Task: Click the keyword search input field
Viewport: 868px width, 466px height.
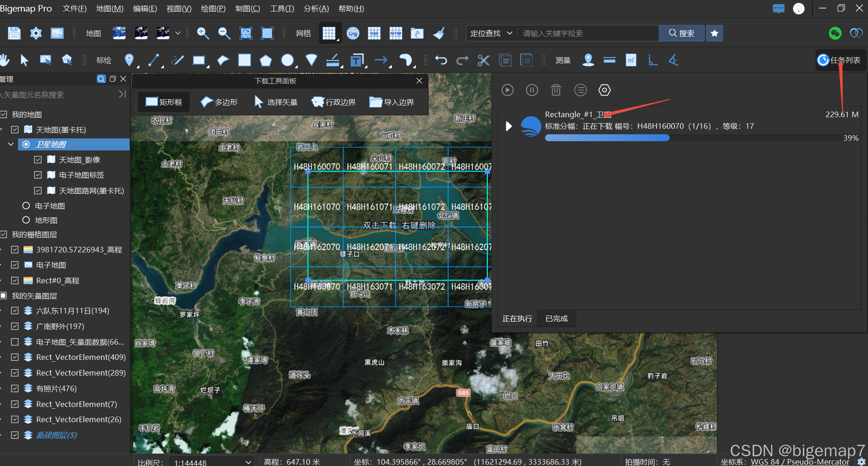Action: click(587, 33)
